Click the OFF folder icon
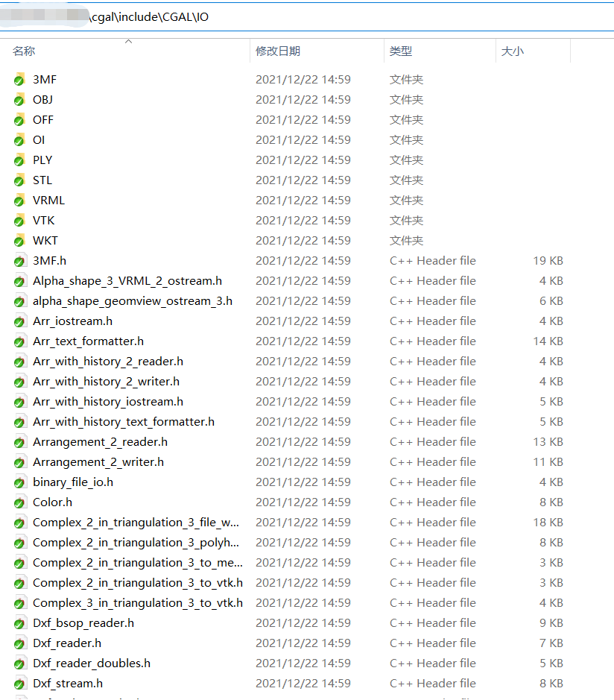Screen dimensions: 614x700 click(19, 119)
